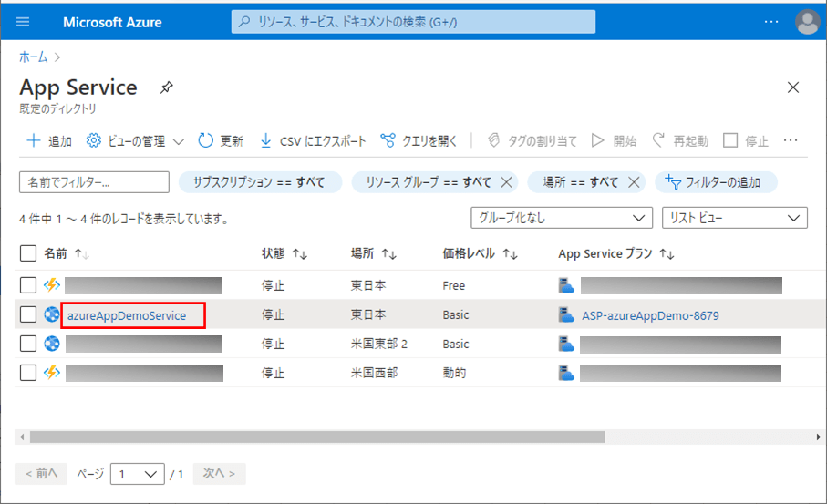The width and height of the screenshot is (827, 504).
Task: Open the toolbar overflow ellipsis menu
Action: pos(791,140)
